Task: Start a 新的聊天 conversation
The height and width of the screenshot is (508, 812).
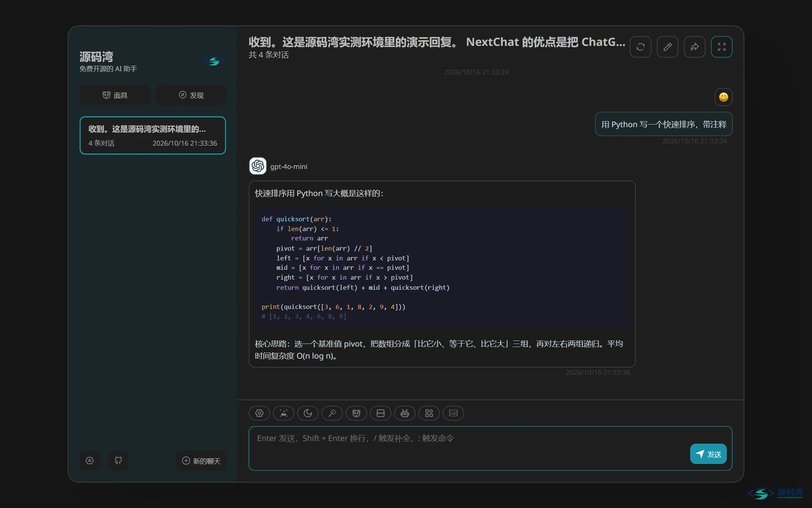Action: tap(201, 461)
